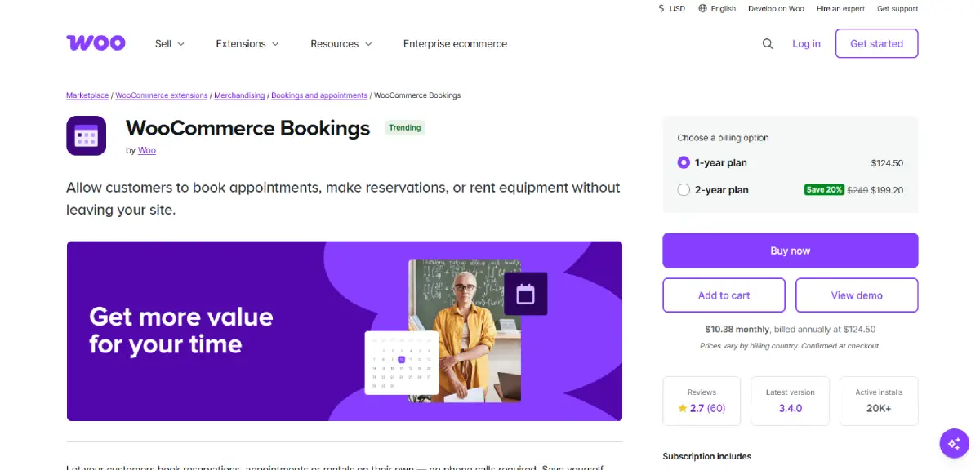This screenshot has width=980, height=470.
Task: Open the search magnifier icon
Action: click(768, 44)
